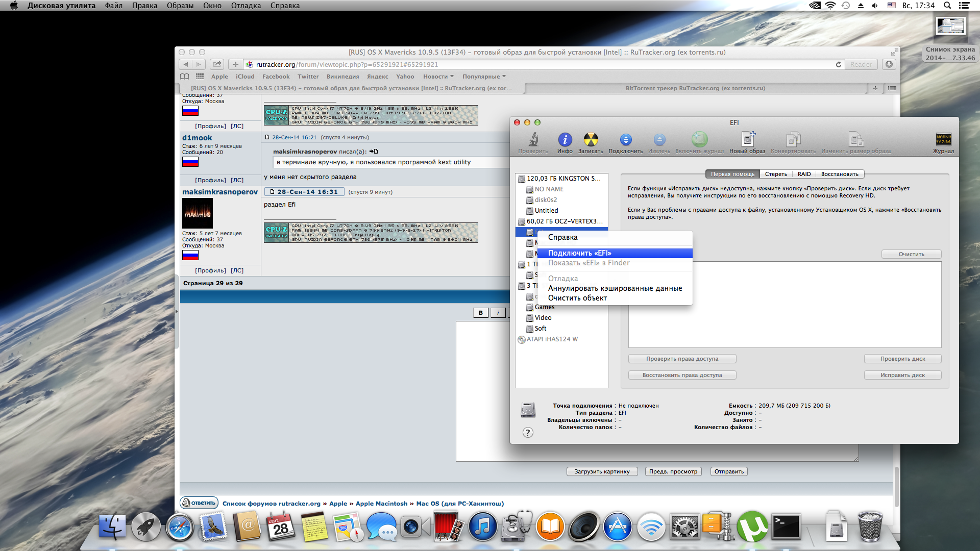This screenshot has height=551, width=980.
Task: Open Safari downloads arrow button
Action: (x=889, y=64)
